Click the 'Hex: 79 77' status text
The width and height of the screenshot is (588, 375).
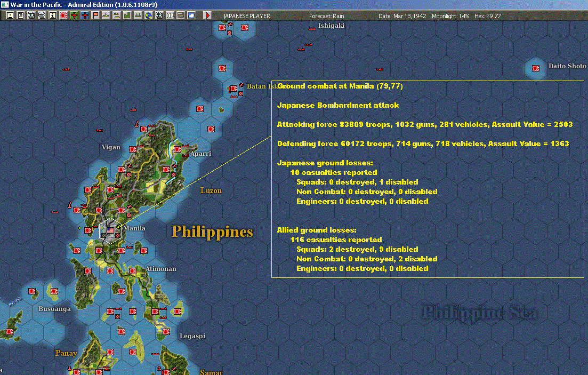(x=487, y=16)
